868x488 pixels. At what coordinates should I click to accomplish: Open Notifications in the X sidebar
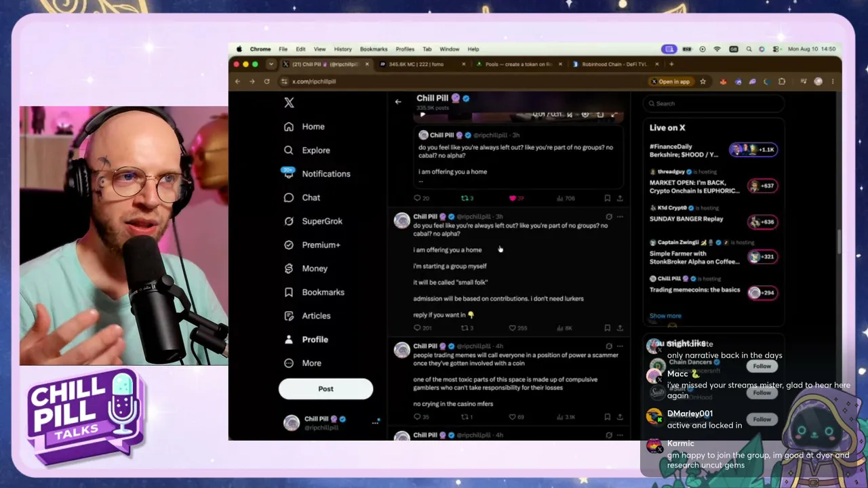(317, 174)
